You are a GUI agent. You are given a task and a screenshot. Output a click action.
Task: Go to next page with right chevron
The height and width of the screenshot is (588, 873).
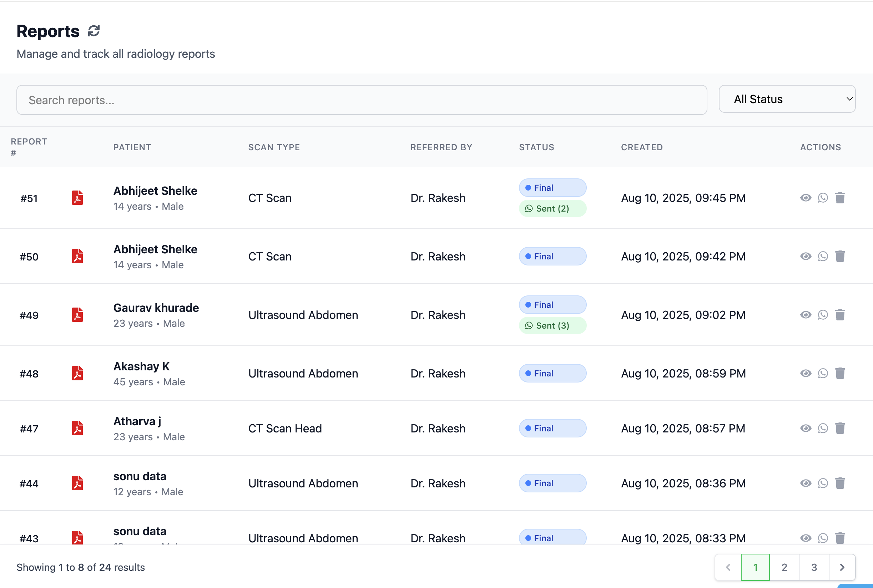(842, 567)
